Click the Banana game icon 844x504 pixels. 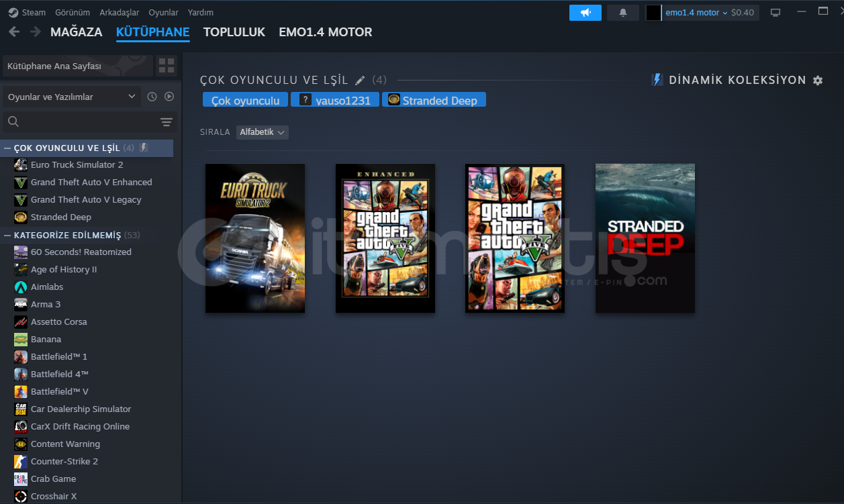(x=21, y=339)
